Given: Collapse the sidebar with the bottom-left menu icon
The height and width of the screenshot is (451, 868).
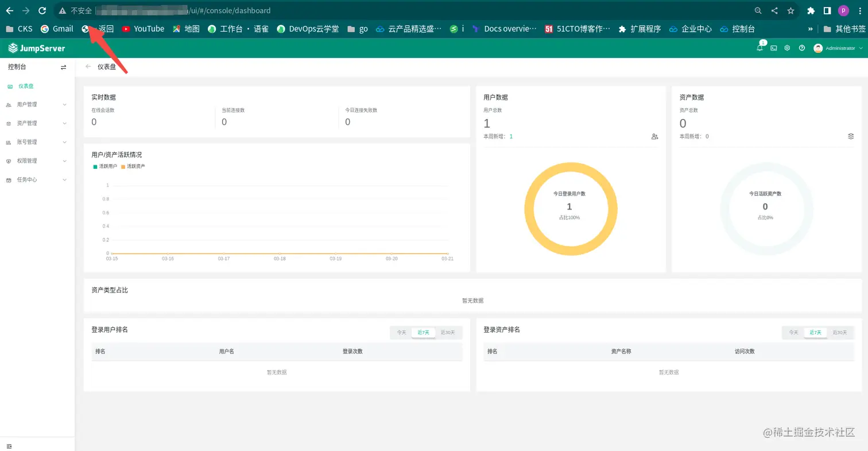Looking at the screenshot, I should pyautogui.click(x=9, y=446).
